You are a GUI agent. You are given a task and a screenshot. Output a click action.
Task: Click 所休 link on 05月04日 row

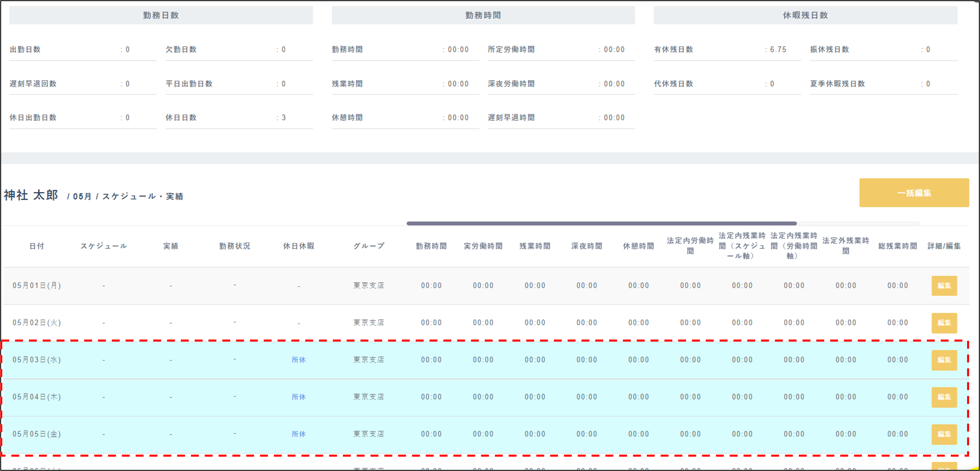[x=299, y=397]
